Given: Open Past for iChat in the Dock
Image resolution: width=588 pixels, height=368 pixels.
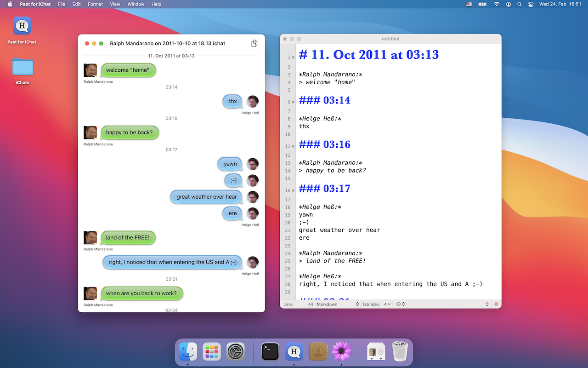Looking at the screenshot, I should pyautogui.click(x=294, y=352).
